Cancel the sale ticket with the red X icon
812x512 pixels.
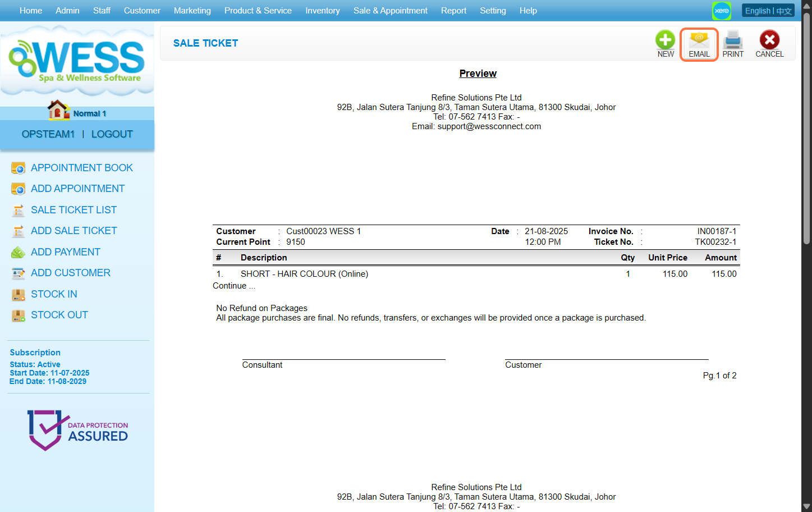coord(769,40)
